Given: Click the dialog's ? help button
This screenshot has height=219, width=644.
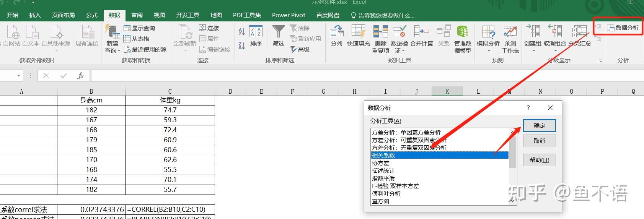Looking at the screenshot, I should [x=528, y=108].
